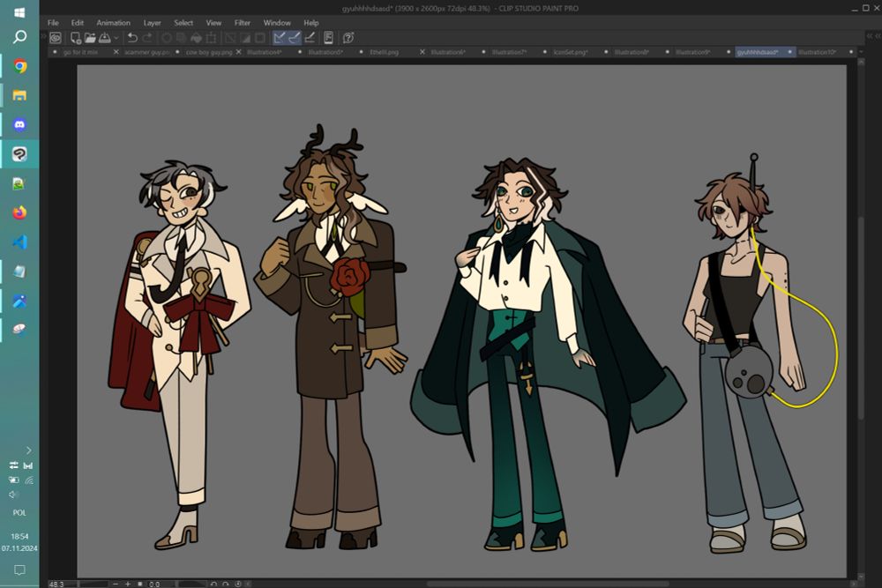This screenshot has width=882, height=588.
Task: Click the zoom in plus button
Action: [128, 584]
